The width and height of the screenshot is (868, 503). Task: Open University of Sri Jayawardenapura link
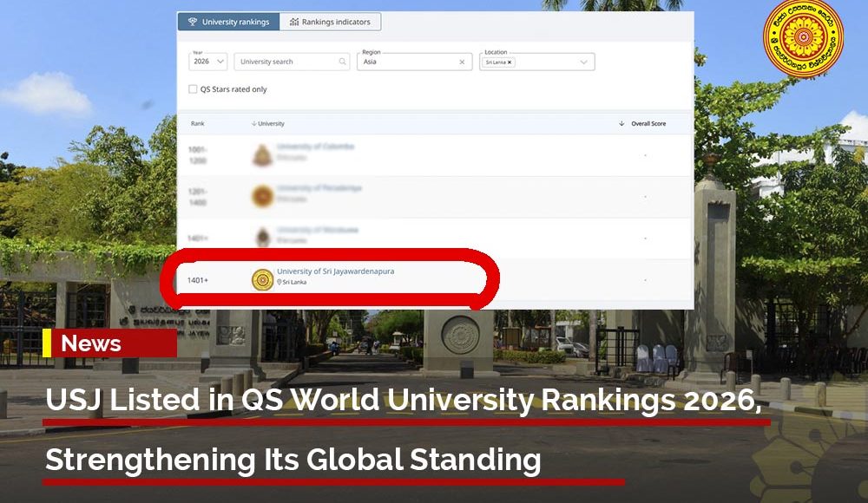tap(335, 271)
